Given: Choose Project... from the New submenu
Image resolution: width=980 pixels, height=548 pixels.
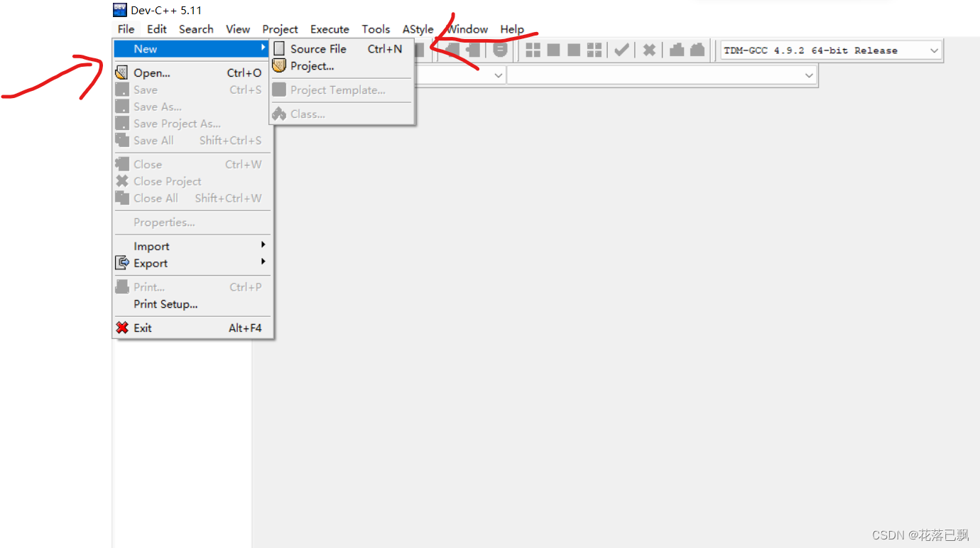Looking at the screenshot, I should (342, 66).
